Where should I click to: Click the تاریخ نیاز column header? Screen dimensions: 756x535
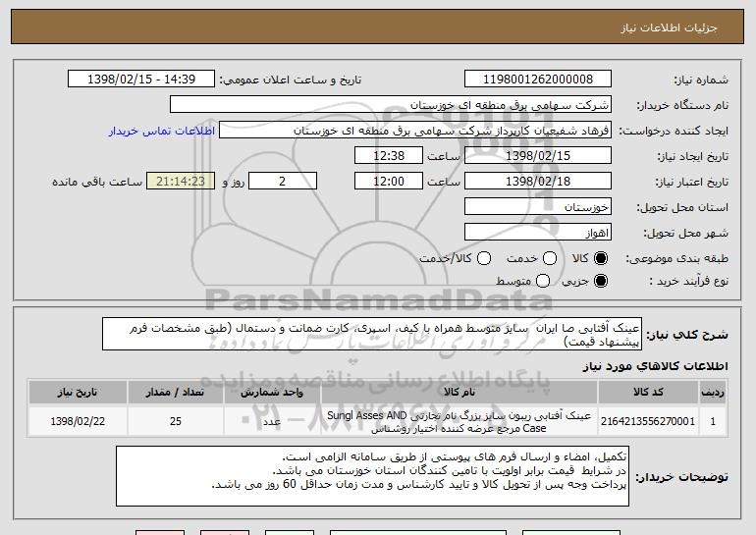78,393
